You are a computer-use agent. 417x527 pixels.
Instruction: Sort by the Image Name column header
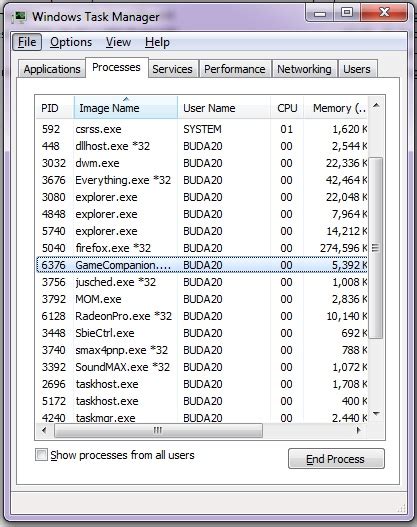click(x=126, y=108)
